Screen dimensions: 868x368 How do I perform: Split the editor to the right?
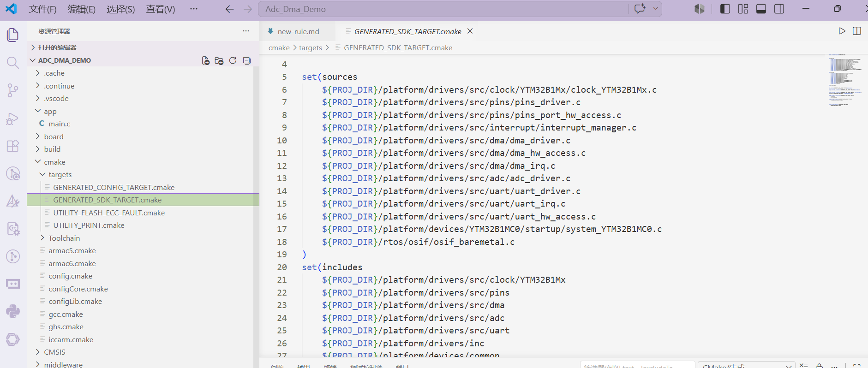click(x=857, y=31)
